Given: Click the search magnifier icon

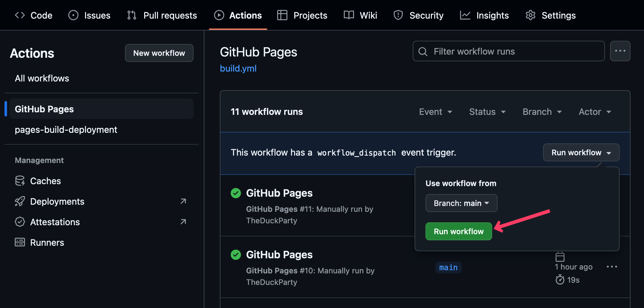Looking at the screenshot, I should tap(423, 52).
